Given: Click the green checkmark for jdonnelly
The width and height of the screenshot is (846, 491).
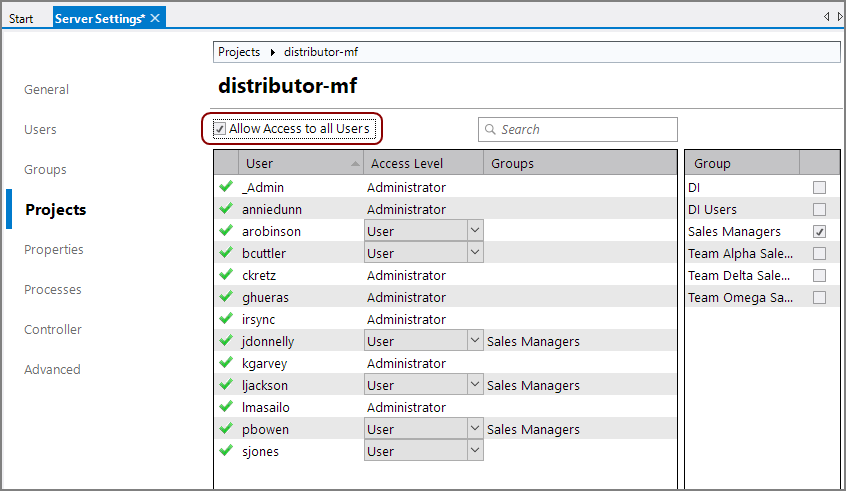Looking at the screenshot, I should pyautogui.click(x=226, y=341).
